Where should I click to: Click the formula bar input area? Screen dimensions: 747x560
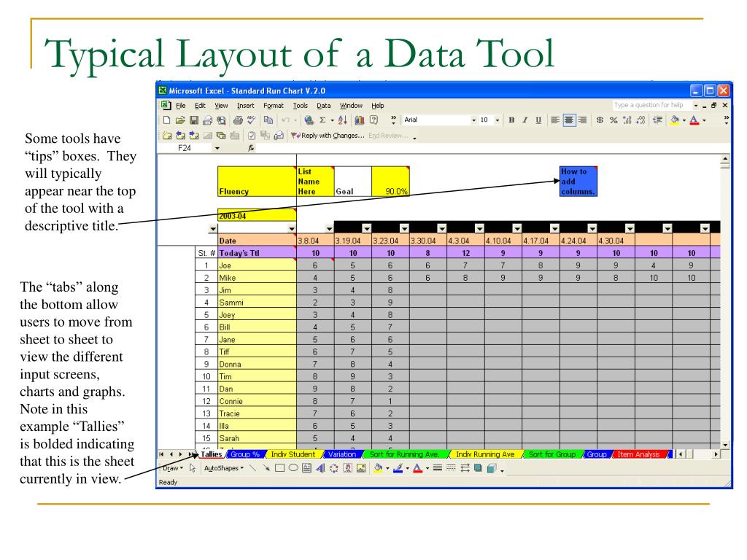(x=491, y=148)
